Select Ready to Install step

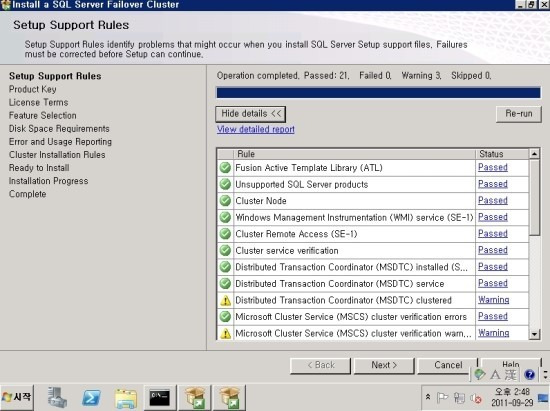pos(39,168)
